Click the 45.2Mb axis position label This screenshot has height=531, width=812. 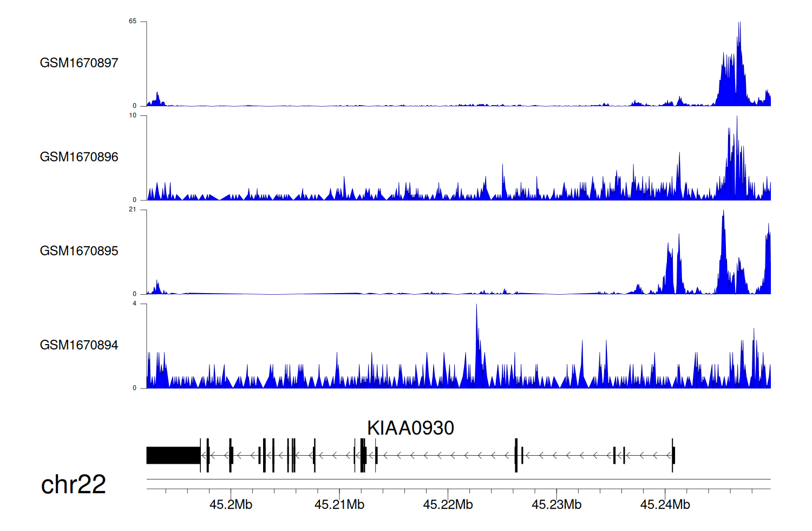231,504
